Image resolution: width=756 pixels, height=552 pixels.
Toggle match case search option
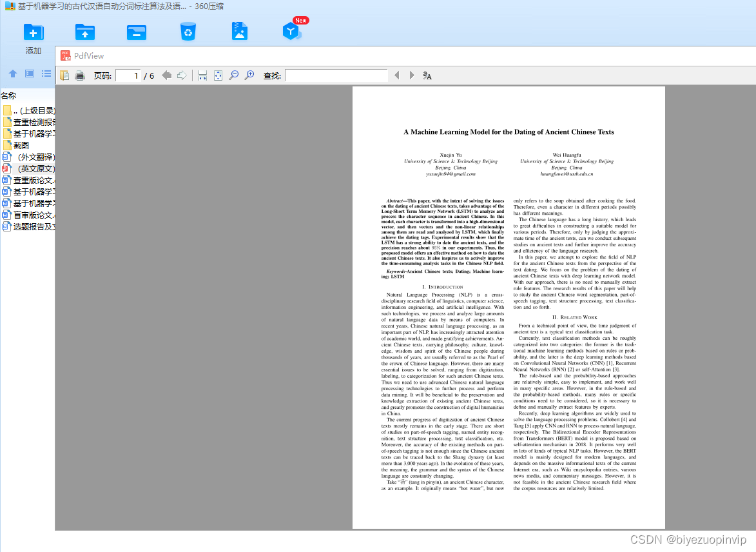coord(427,75)
